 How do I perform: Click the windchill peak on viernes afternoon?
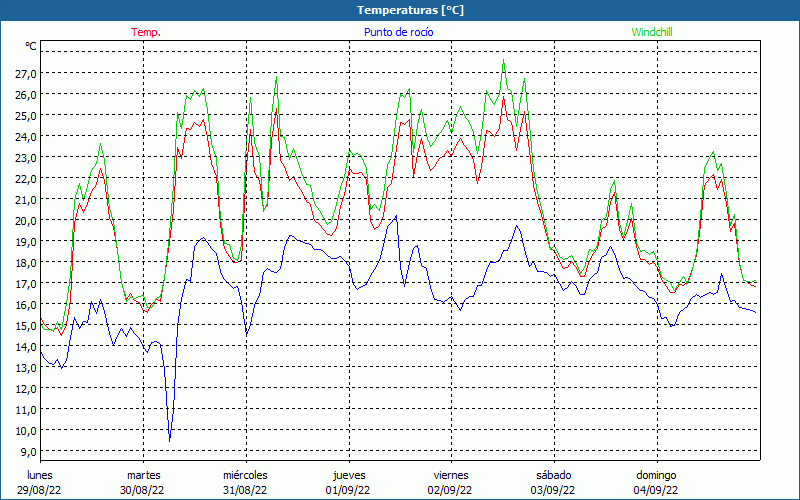point(504,60)
